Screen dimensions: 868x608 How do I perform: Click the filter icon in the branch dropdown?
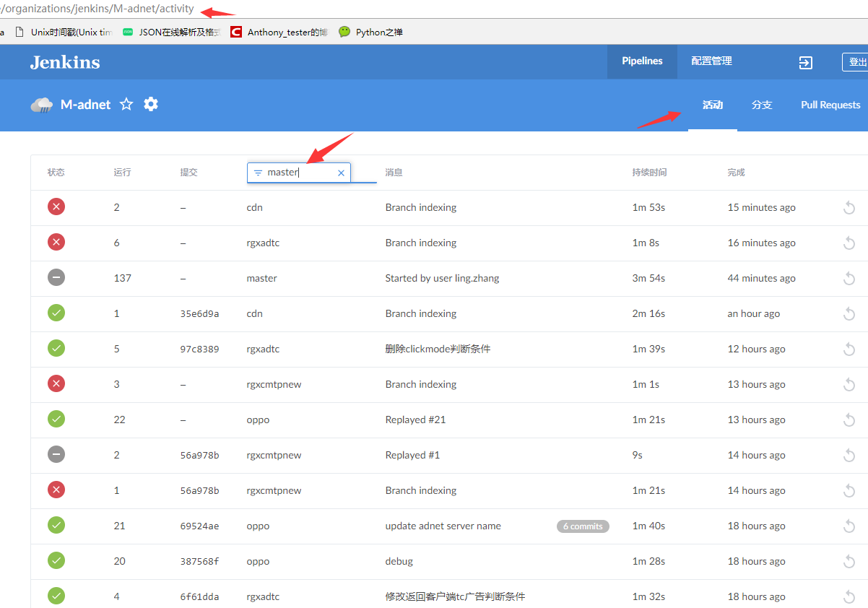pos(258,173)
